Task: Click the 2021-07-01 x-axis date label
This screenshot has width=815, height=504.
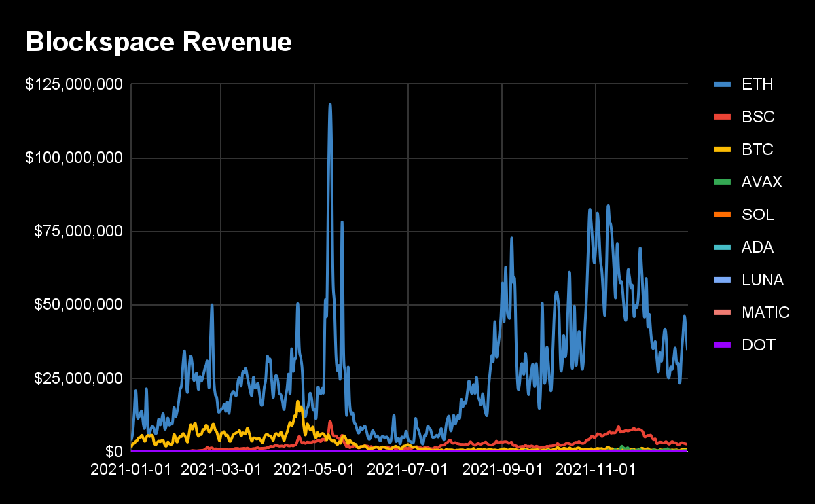Action: point(408,469)
